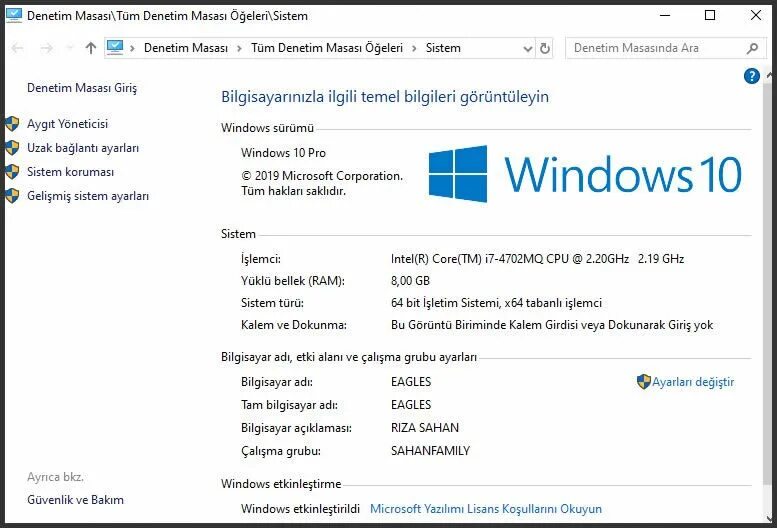Open recent locations dropdown arrow

point(70,48)
